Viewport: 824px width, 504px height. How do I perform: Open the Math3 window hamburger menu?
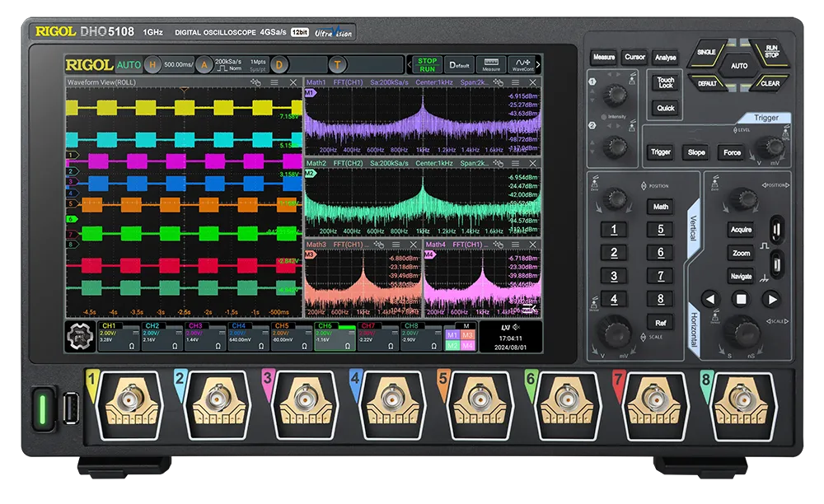[396, 245]
